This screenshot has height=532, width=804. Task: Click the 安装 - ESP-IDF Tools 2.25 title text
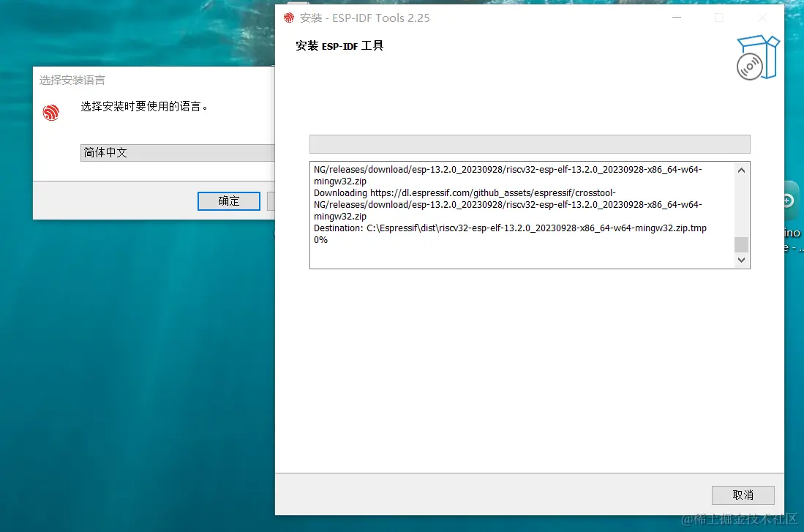click(x=364, y=18)
